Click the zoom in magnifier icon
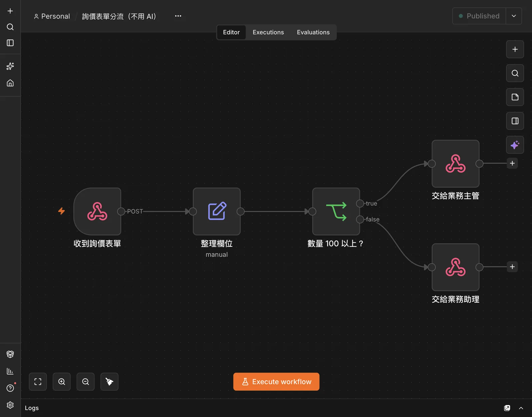This screenshot has height=417, width=532. coord(62,382)
